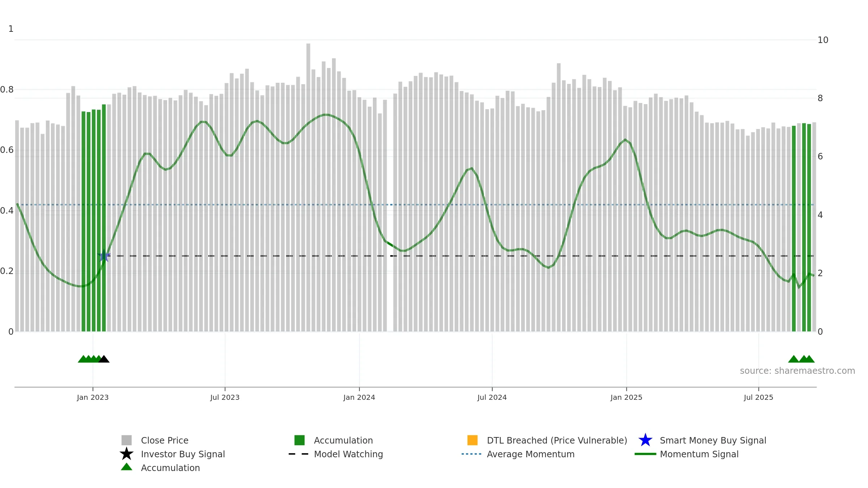Toggle the Momentum Signal legend label
Viewport: 868px width, 488px height.
[699, 454]
